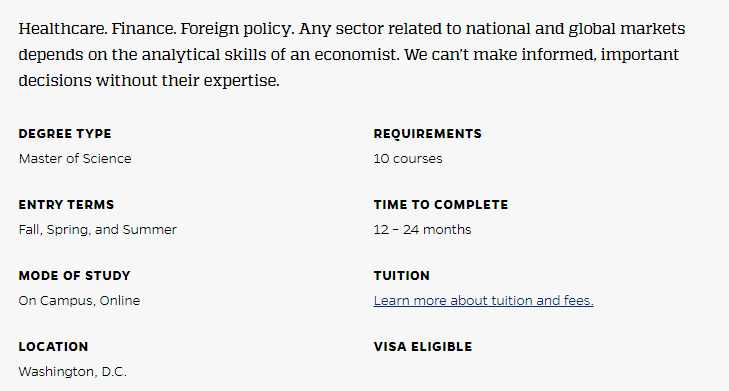Open the tuition and fees link

(x=484, y=301)
